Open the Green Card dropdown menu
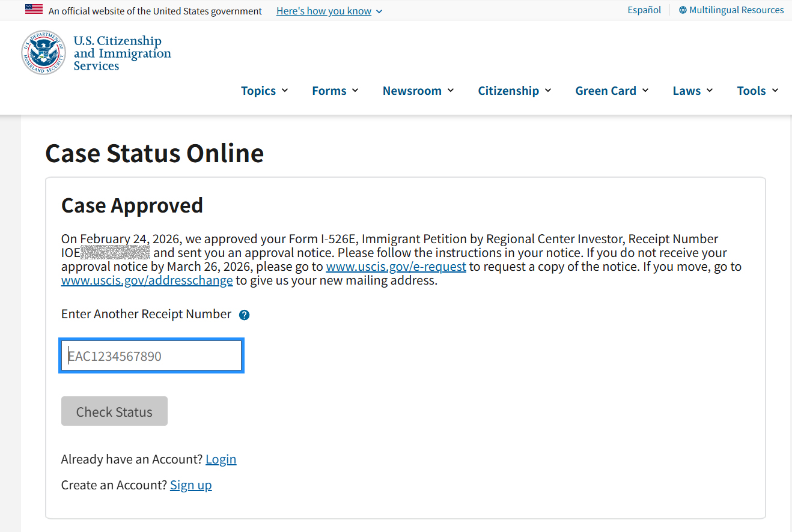The height and width of the screenshot is (532, 792). click(x=612, y=91)
